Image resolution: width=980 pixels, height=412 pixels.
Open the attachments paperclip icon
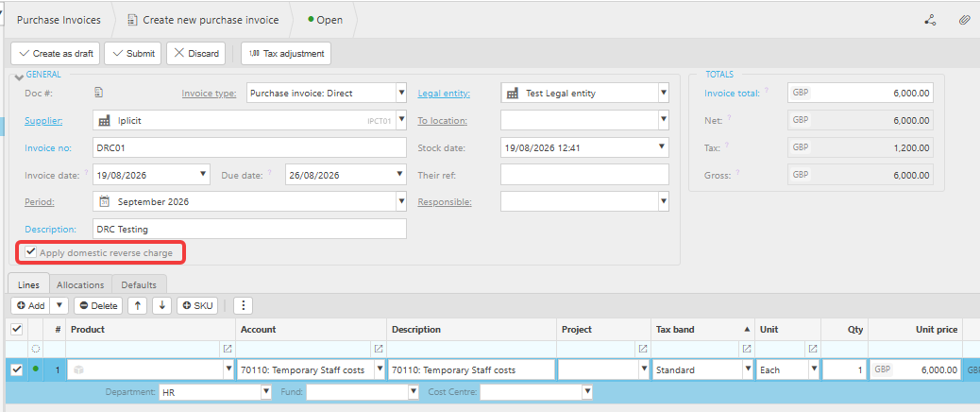click(x=964, y=20)
